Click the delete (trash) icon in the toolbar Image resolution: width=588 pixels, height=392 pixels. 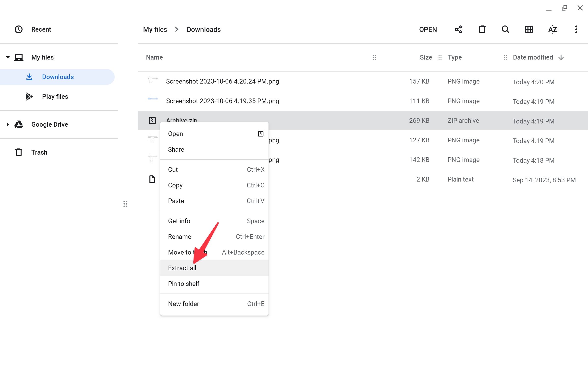pyautogui.click(x=481, y=29)
